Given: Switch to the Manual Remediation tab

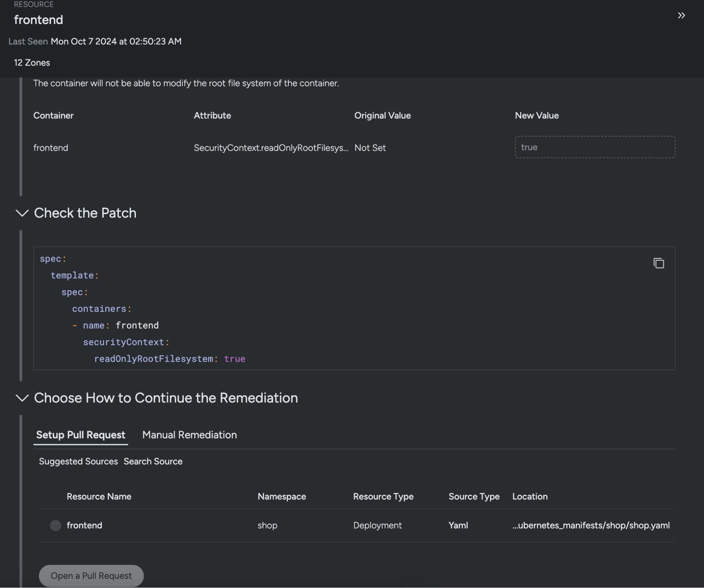Looking at the screenshot, I should [x=189, y=435].
